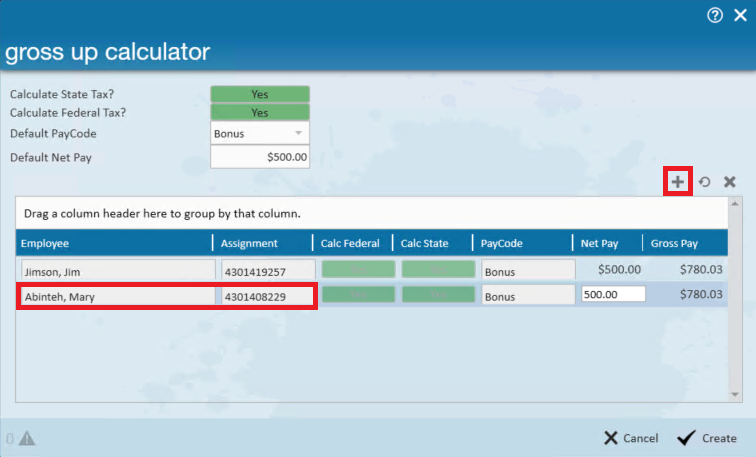Toggle Calc Federal for Abinteh, Mary
The image size is (756, 457).
(358, 294)
